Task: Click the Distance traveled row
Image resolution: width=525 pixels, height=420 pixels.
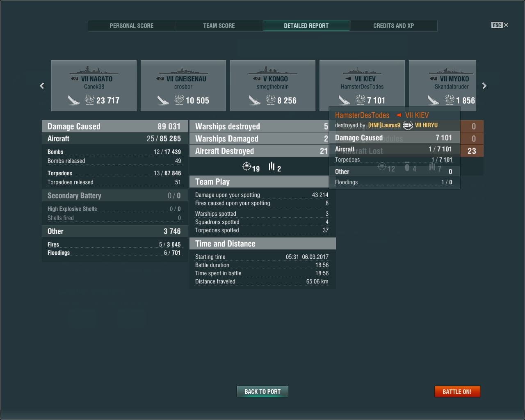Action: (x=262, y=281)
